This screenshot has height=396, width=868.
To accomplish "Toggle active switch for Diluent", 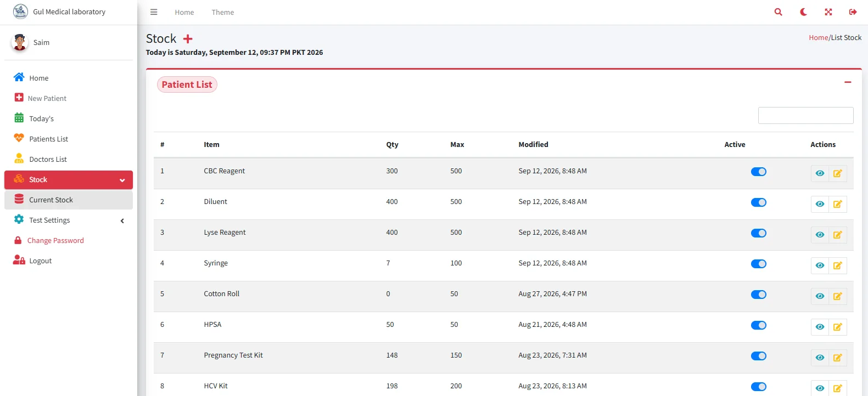I will [x=759, y=202].
